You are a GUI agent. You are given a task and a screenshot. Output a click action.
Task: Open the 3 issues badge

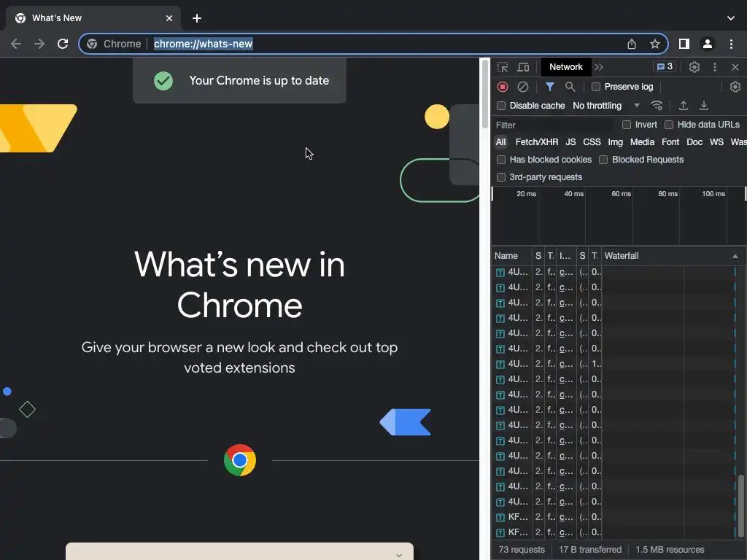point(665,66)
